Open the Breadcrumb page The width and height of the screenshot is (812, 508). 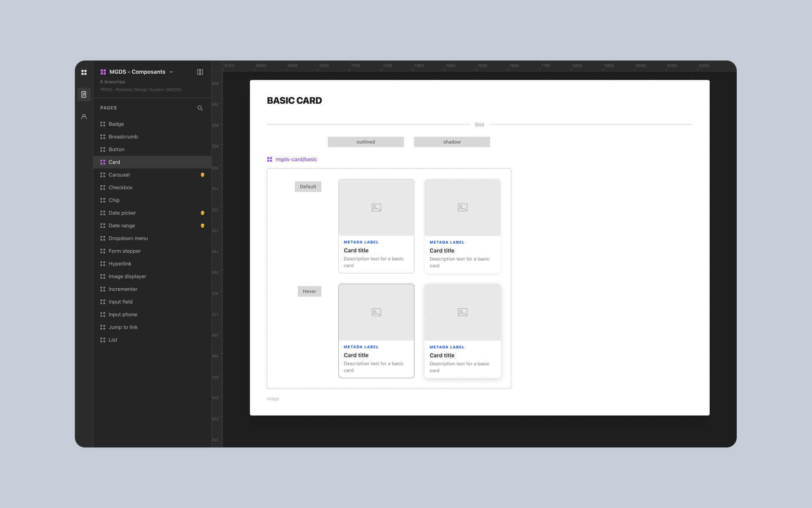click(x=152, y=137)
